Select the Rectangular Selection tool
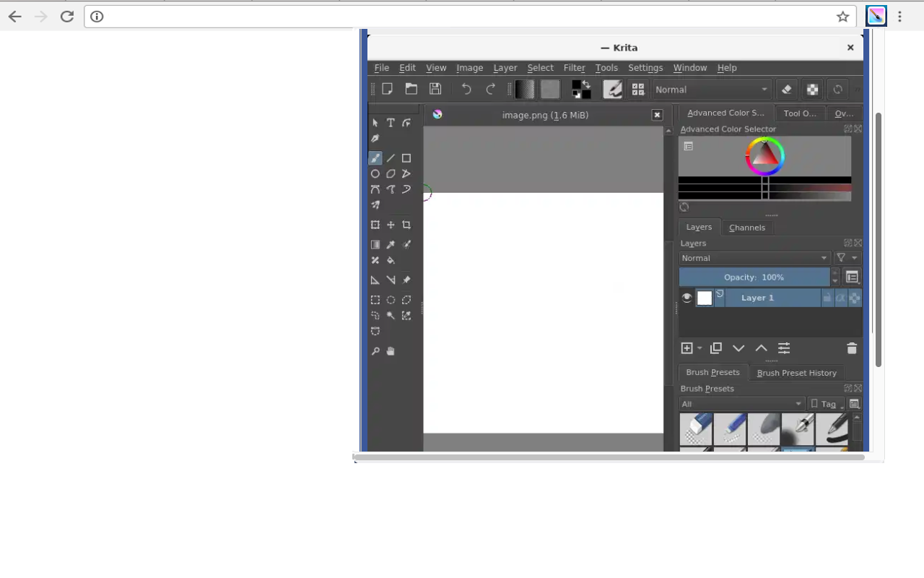The image size is (924, 578). (375, 299)
